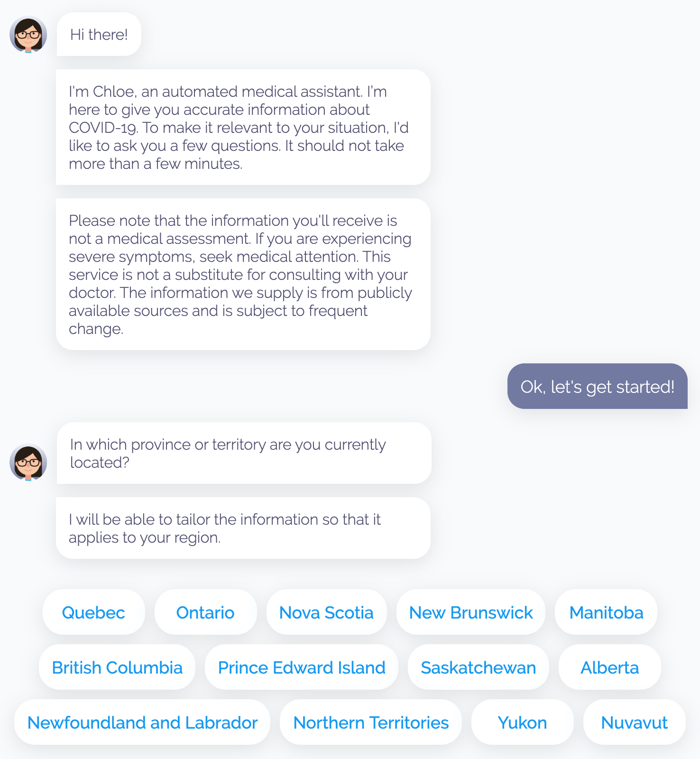Choose Manitoba from the options
700x759 pixels.
[x=606, y=612]
